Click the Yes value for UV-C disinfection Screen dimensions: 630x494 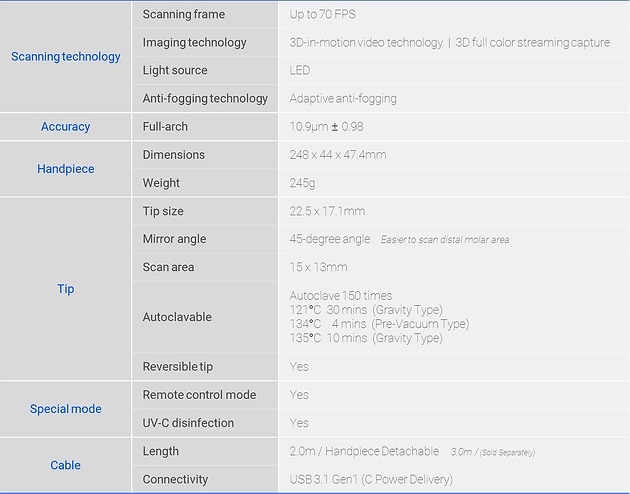coord(299,423)
